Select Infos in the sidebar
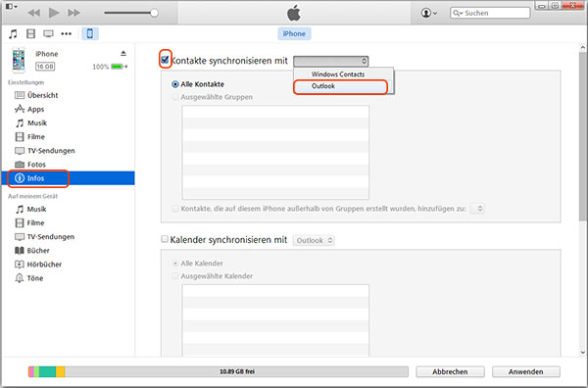Viewport: 588px width, 388px height. coord(69,178)
